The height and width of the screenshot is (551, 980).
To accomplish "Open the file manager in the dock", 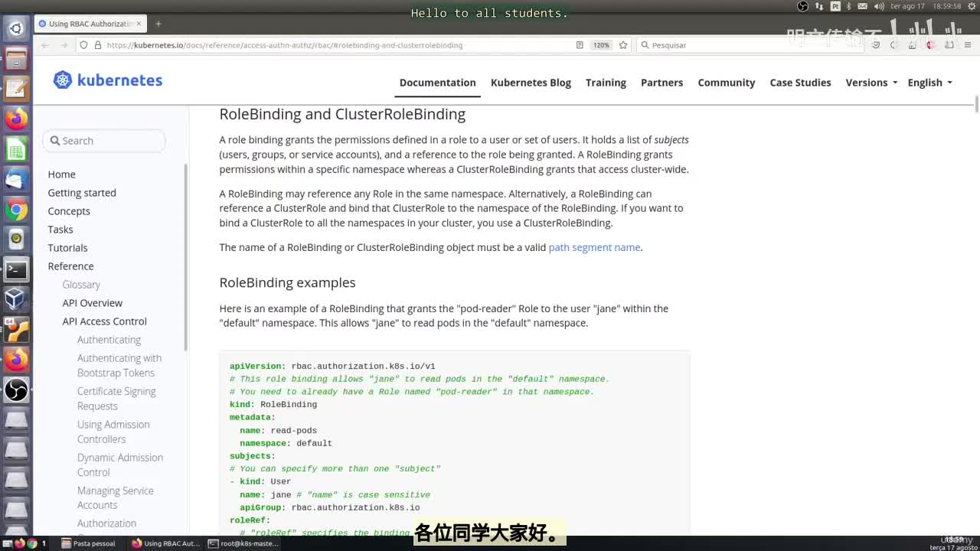I will pyautogui.click(x=16, y=59).
